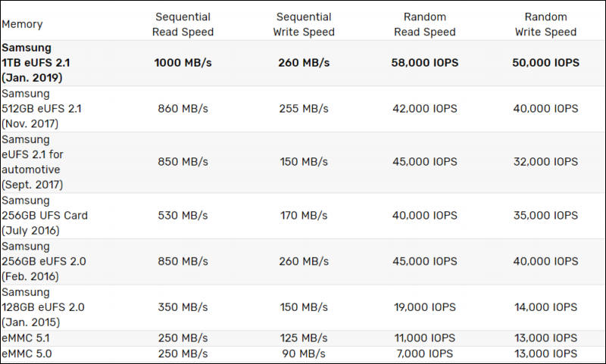Click the Memory column header
Viewport: 606px width, 364px height.
pos(22,24)
